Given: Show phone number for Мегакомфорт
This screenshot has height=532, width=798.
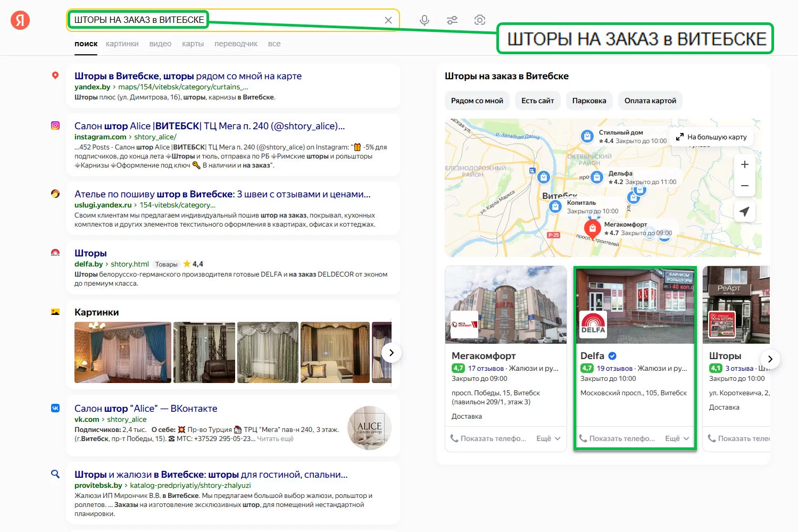Looking at the screenshot, I should pyautogui.click(x=488, y=438).
